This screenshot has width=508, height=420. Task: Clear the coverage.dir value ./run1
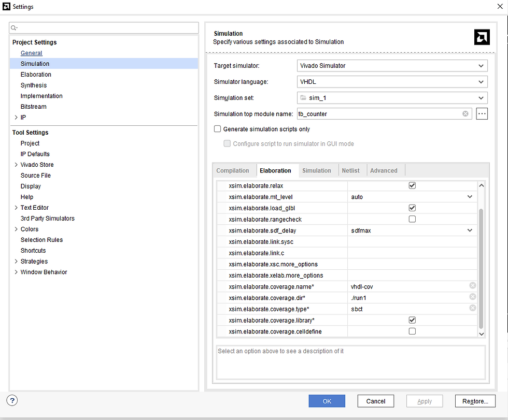tap(473, 297)
